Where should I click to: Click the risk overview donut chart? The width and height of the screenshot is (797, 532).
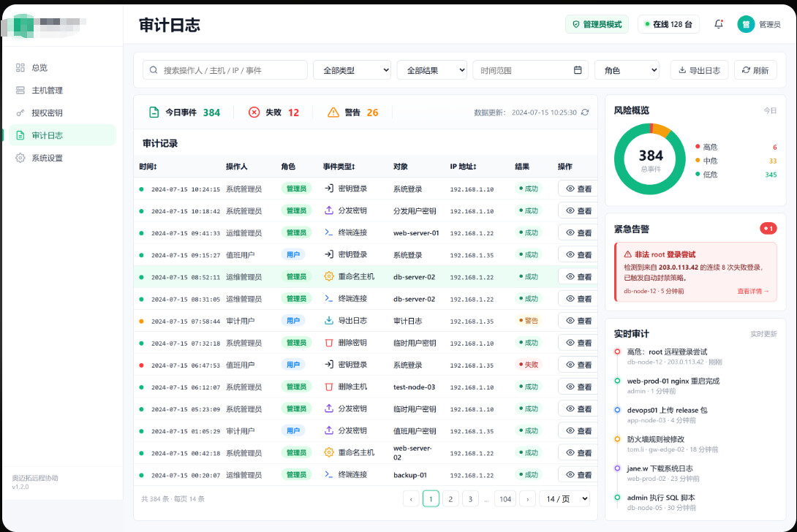click(650, 159)
